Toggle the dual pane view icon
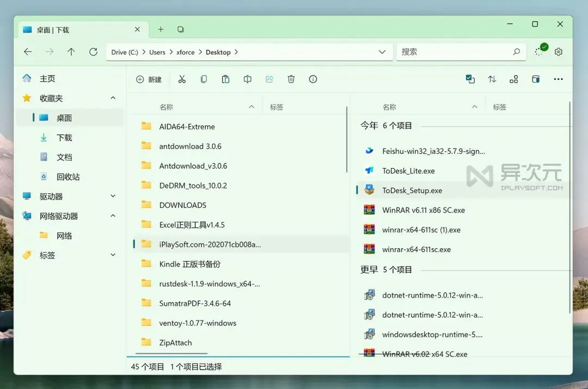 (536, 79)
